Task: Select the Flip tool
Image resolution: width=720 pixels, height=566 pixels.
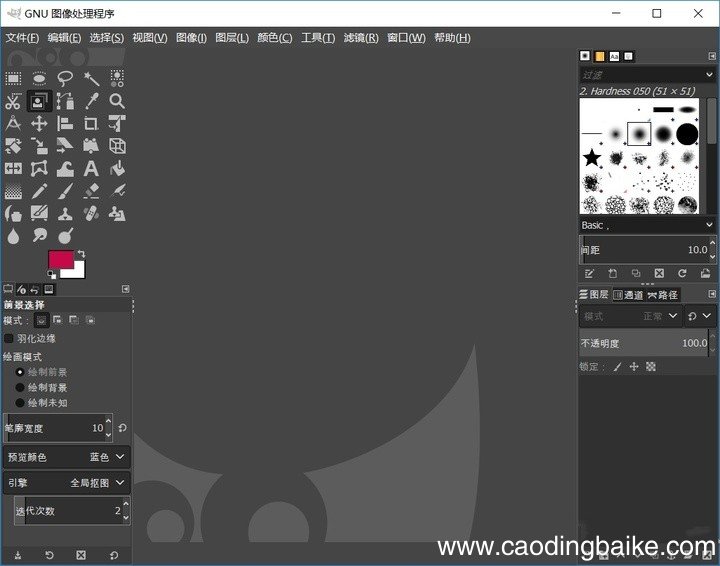Action: [13, 168]
